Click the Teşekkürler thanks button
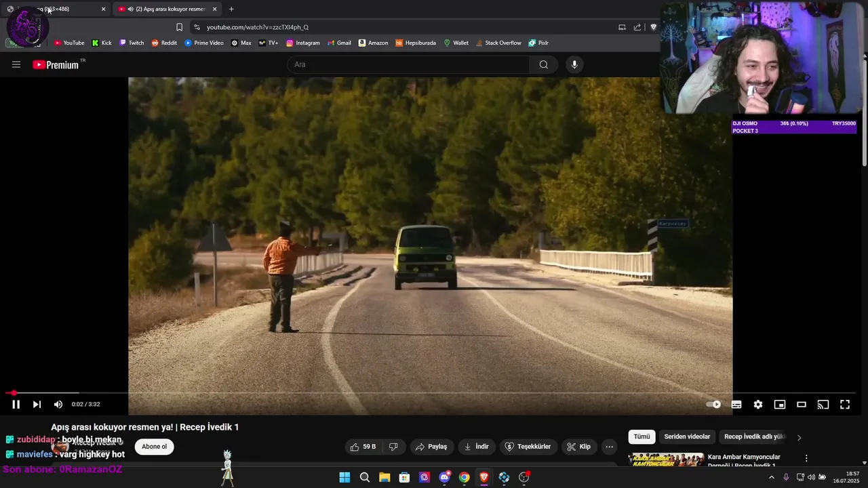 (528, 447)
